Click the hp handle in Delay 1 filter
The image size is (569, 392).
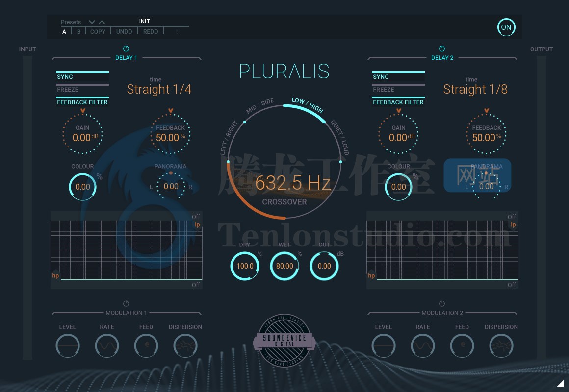tap(55, 275)
